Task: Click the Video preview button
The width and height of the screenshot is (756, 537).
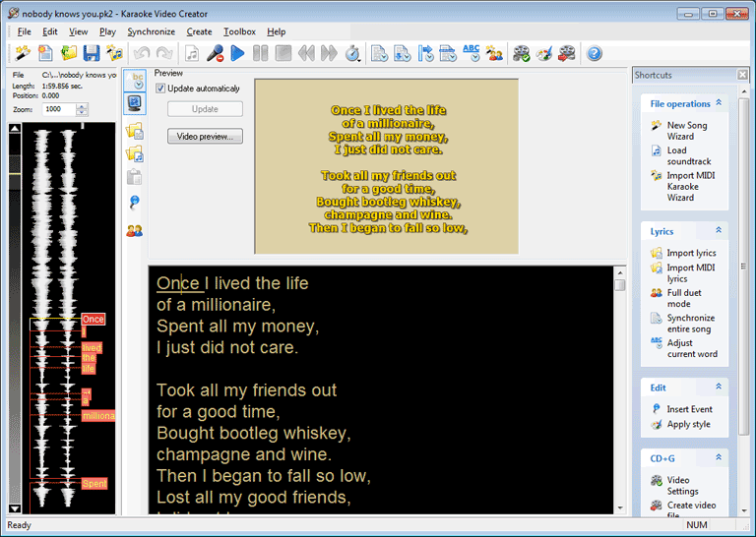Action: [205, 136]
